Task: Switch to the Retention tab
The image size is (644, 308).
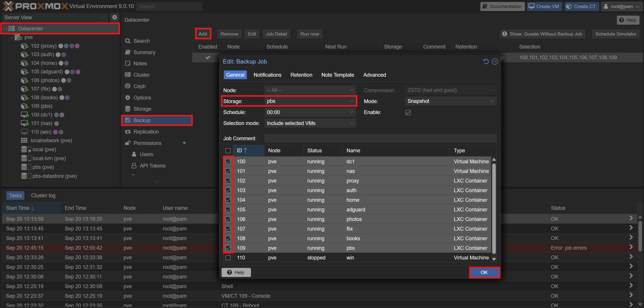Action: (x=301, y=75)
